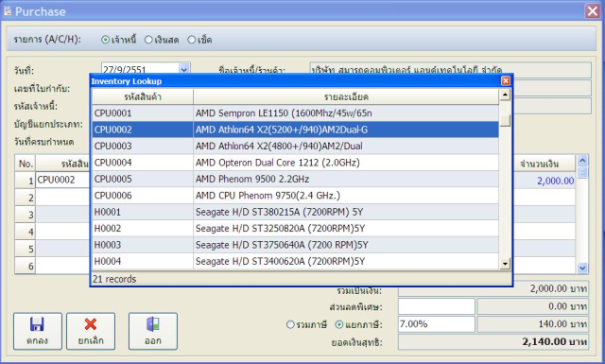Click AMD CPU Phenom 9750 description
The width and height of the screenshot is (605, 364).
268,196
